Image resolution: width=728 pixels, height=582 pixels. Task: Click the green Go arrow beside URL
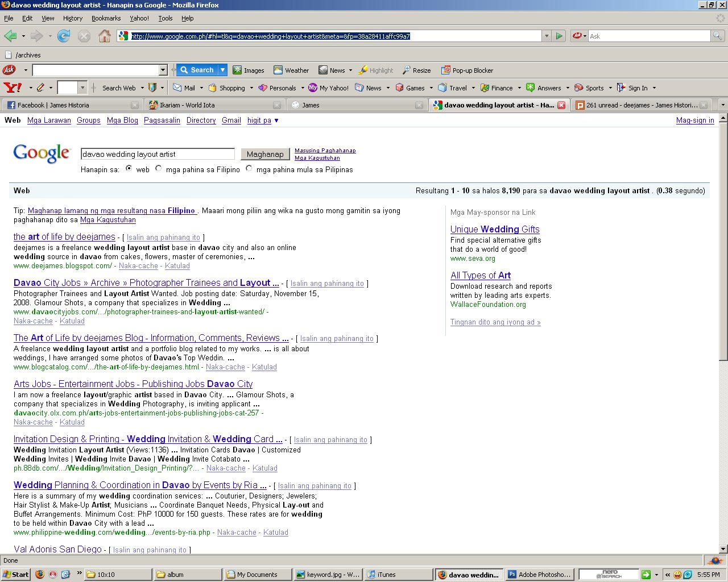click(559, 36)
